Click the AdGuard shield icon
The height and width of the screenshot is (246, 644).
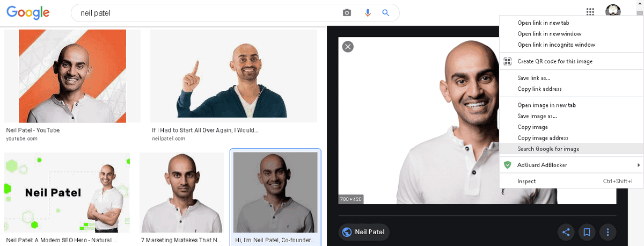pyautogui.click(x=507, y=165)
